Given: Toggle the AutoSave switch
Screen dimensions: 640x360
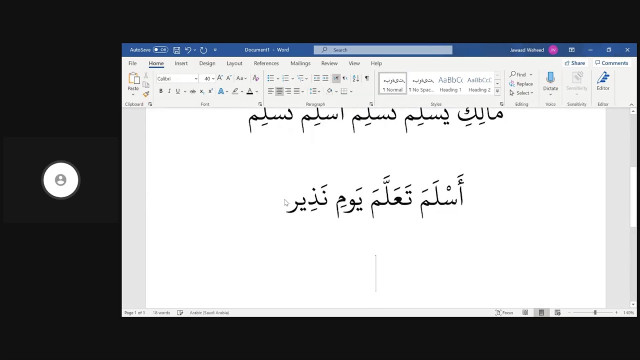Looking at the screenshot, I should click(x=160, y=50).
